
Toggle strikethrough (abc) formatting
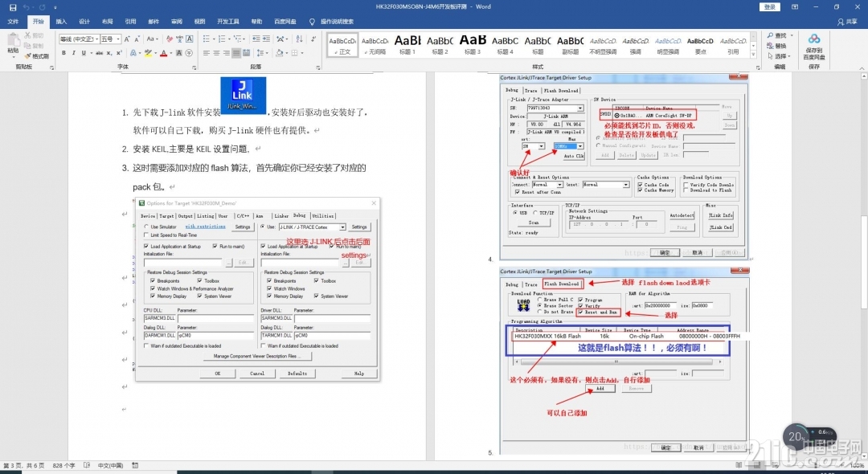(100, 53)
